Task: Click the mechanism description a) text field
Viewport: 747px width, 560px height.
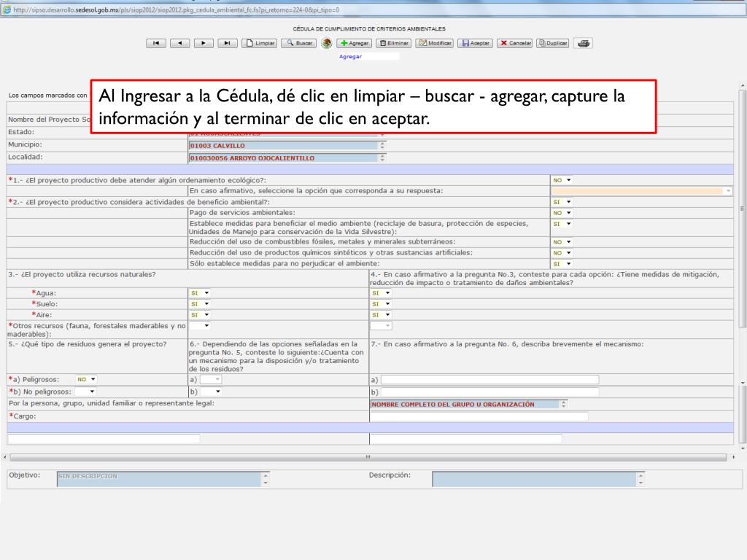Action: point(489,379)
